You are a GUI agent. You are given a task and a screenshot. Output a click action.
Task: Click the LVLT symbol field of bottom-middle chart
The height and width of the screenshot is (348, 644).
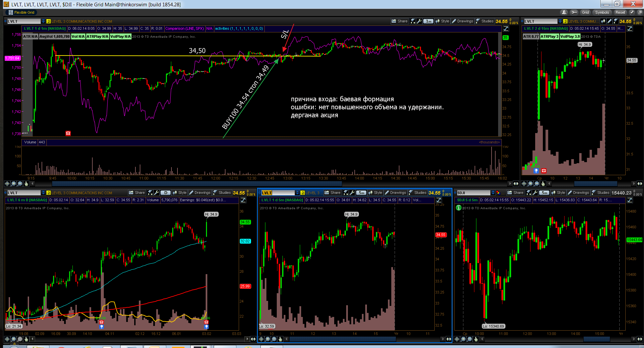tap(278, 193)
